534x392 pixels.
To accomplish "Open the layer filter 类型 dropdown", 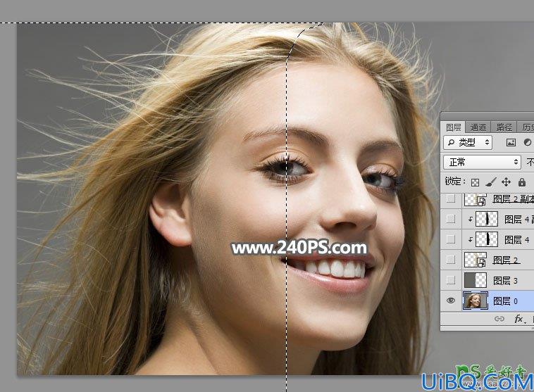I will 468,142.
